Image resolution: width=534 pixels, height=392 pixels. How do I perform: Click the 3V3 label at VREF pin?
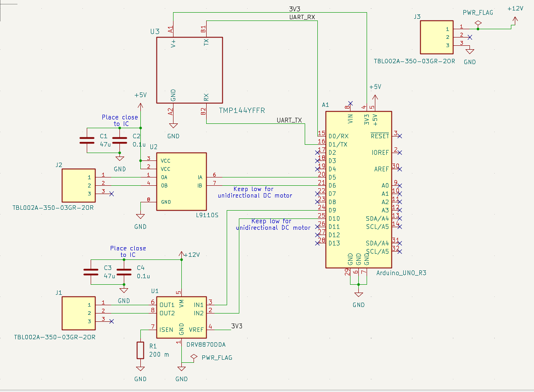(x=237, y=326)
